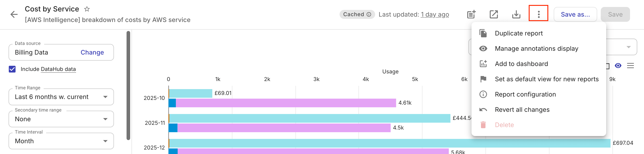Select Manage annotations display option
This screenshot has height=154, width=644.
coord(536,48)
